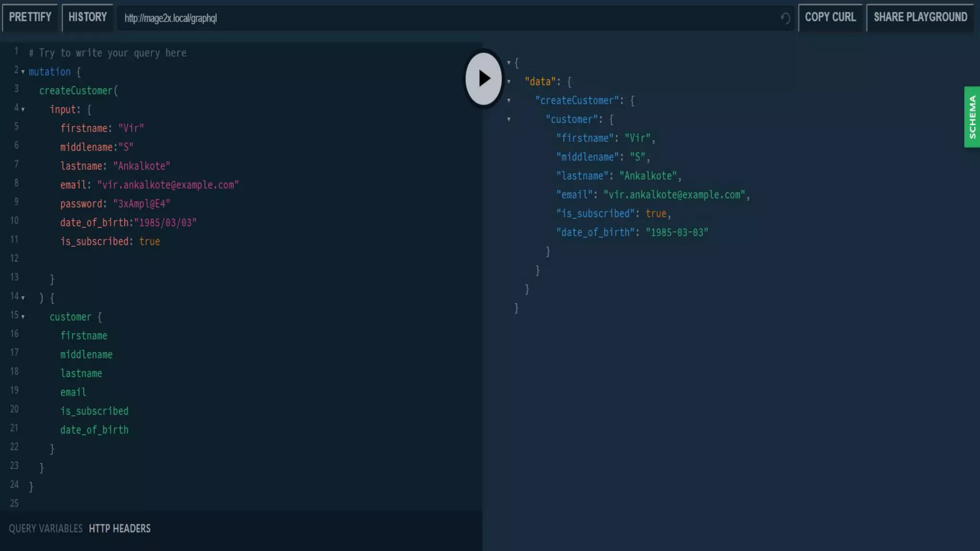Collapse the mutation block on line 2
This screenshot has width=980, height=551.
23,72
